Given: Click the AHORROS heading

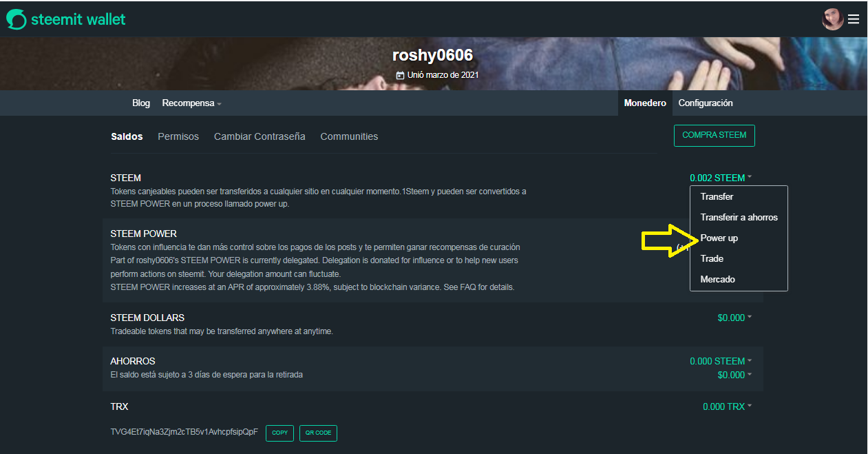Looking at the screenshot, I should [x=133, y=361].
